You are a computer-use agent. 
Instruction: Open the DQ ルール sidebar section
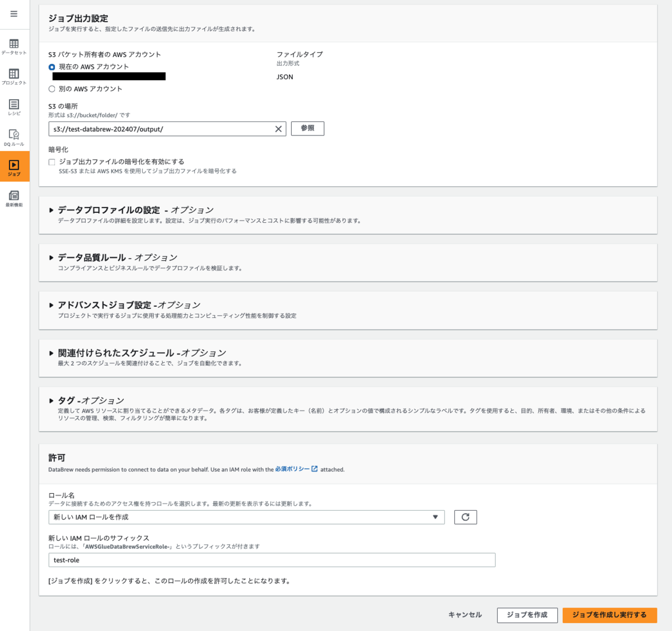tap(14, 138)
